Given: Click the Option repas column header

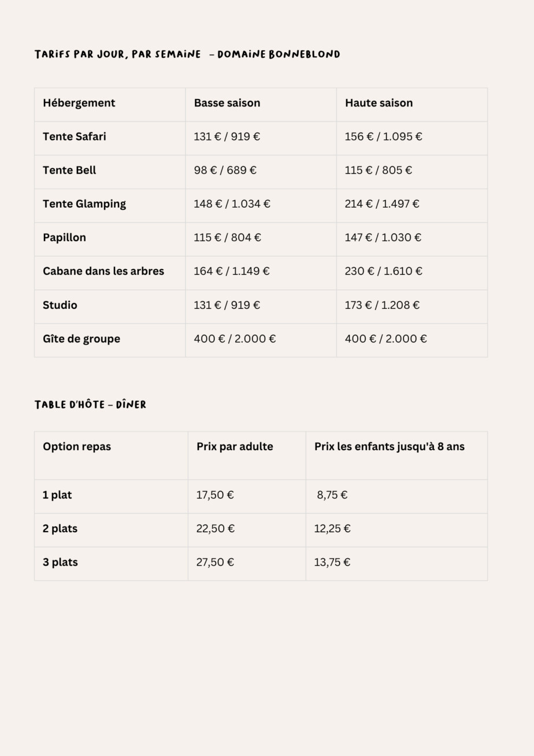Looking at the screenshot, I should [77, 447].
